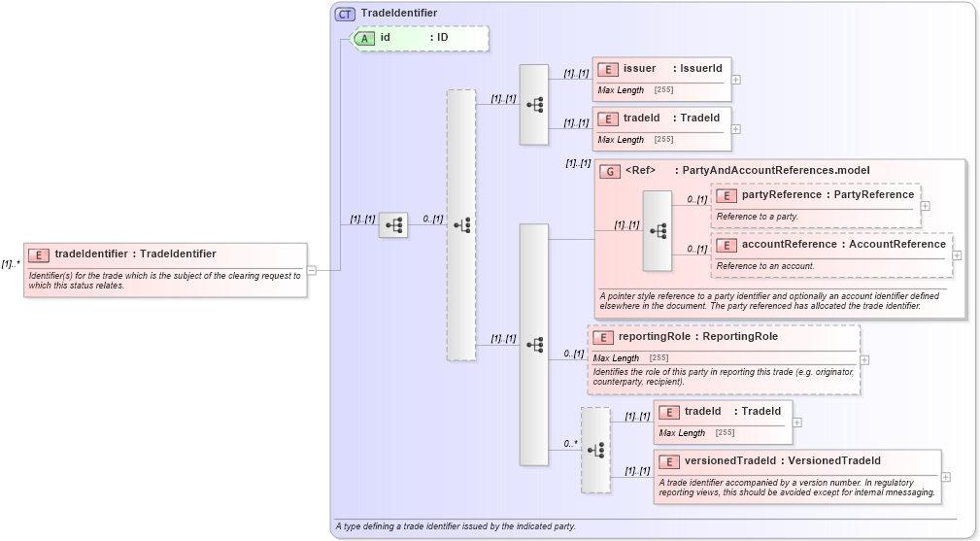This screenshot has width=980, height=541.
Task: Select the accountReference : AccountReference label
Action: [x=844, y=244]
